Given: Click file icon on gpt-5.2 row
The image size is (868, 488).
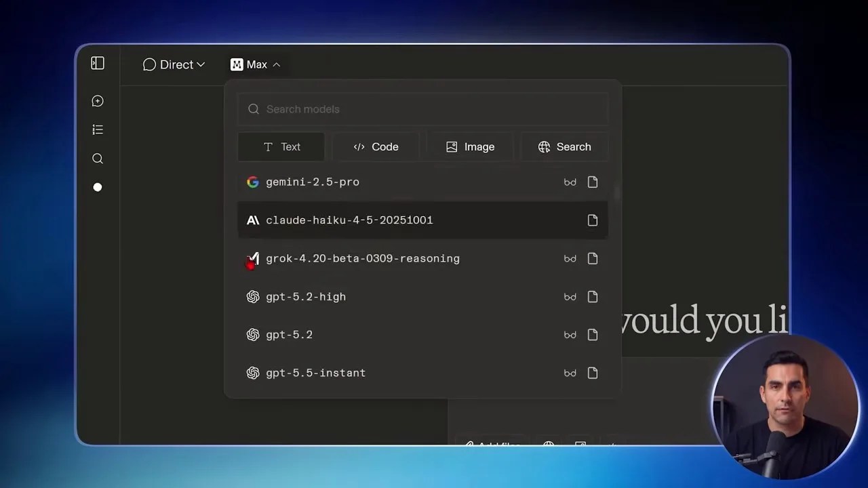Looking at the screenshot, I should pyautogui.click(x=593, y=335).
